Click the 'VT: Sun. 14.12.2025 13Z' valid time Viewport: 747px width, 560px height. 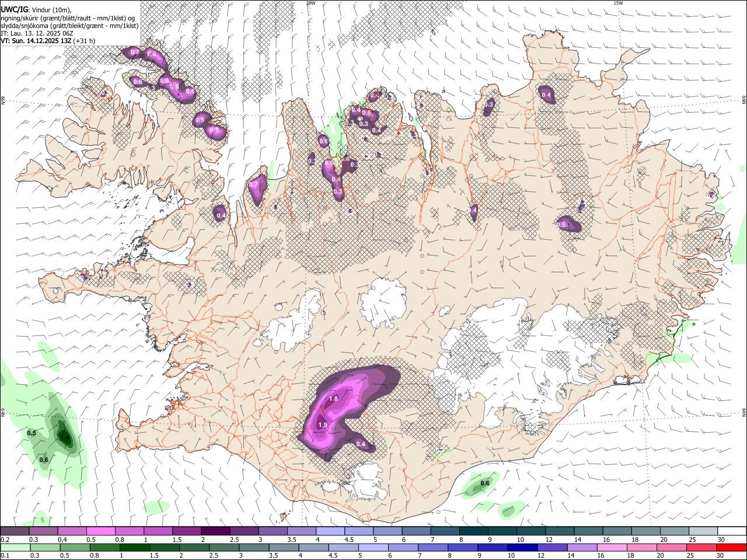pos(36,41)
